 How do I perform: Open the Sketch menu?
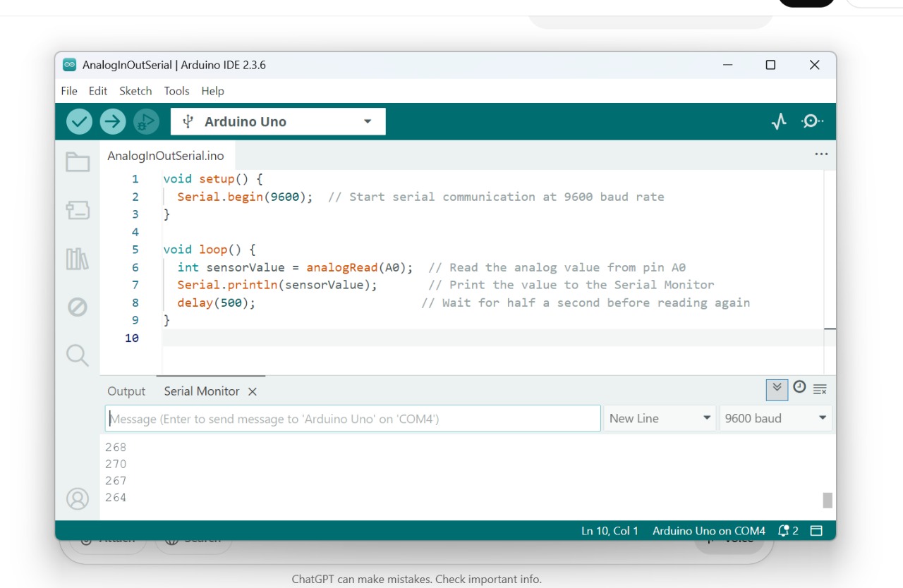pos(135,91)
